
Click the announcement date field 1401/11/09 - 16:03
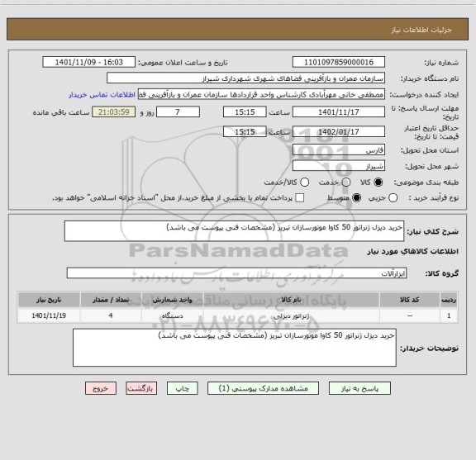pyautogui.click(x=88, y=62)
